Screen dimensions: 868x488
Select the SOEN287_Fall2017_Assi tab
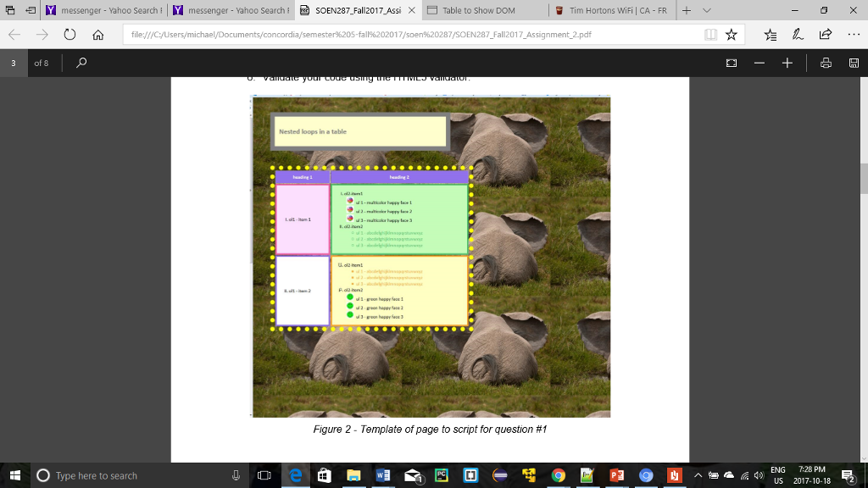[358, 10]
